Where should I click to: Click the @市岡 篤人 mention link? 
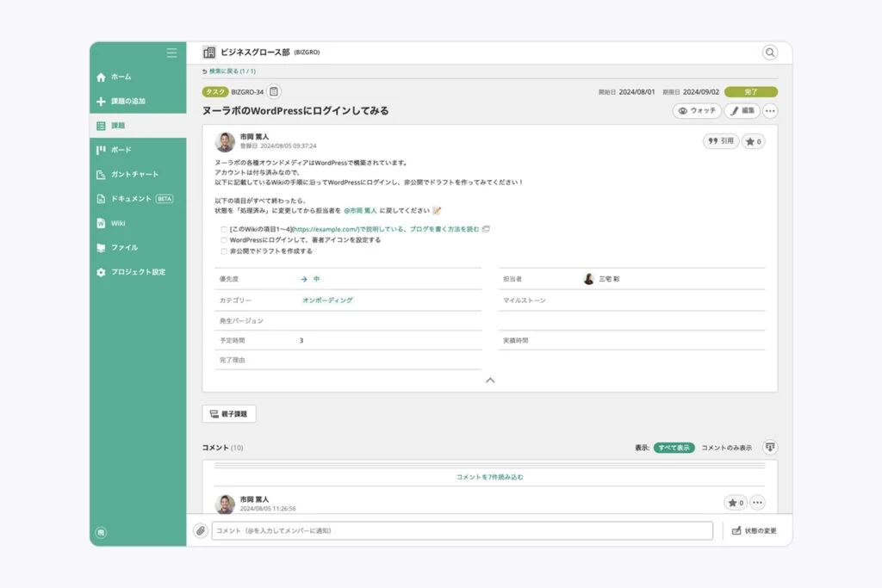(x=360, y=211)
